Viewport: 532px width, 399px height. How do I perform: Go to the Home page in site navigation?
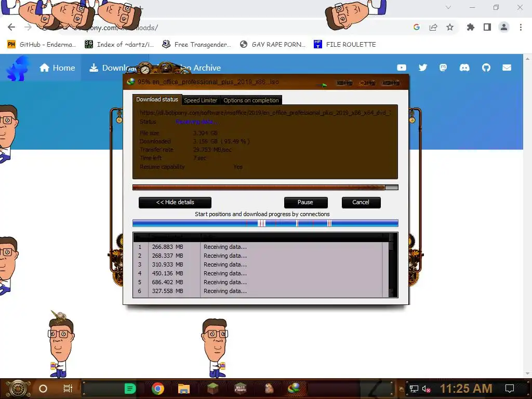57,68
